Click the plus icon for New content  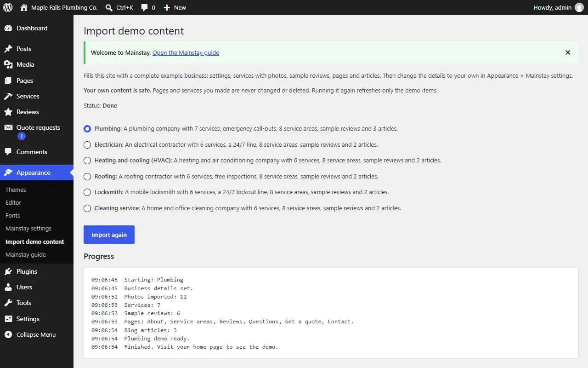[167, 8]
